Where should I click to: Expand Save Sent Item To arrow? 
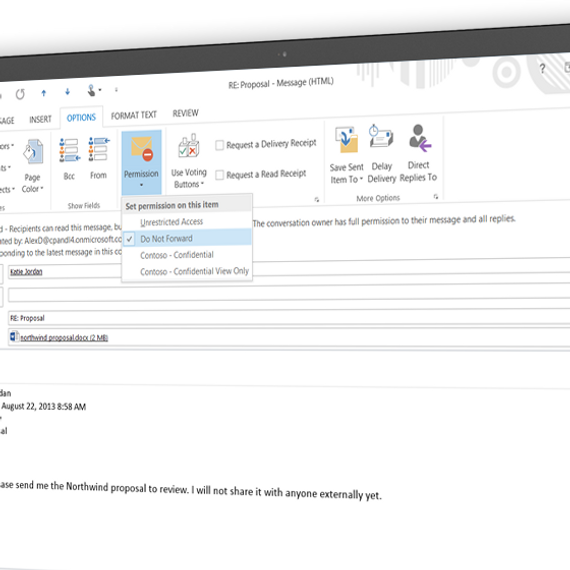[361, 178]
